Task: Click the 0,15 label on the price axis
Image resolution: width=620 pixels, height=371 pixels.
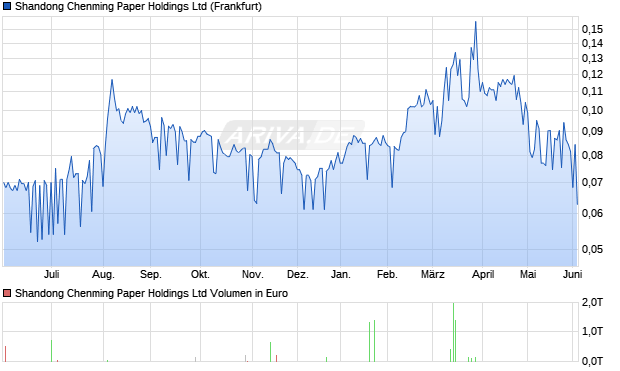Action: [x=592, y=29]
